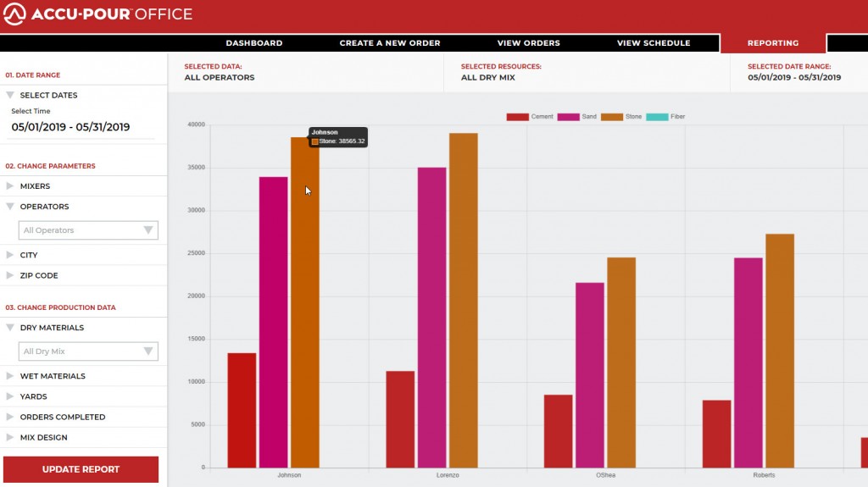Go to Create a New Order tab
868x487 pixels.
click(390, 43)
